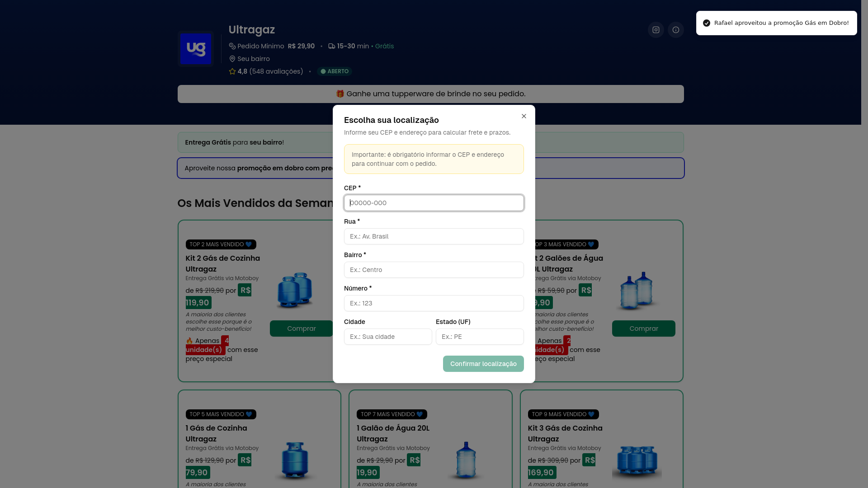Focus the Cidade input field
Image resolution: width=868 pixels, height=488 pixels.
pos(388,337)
